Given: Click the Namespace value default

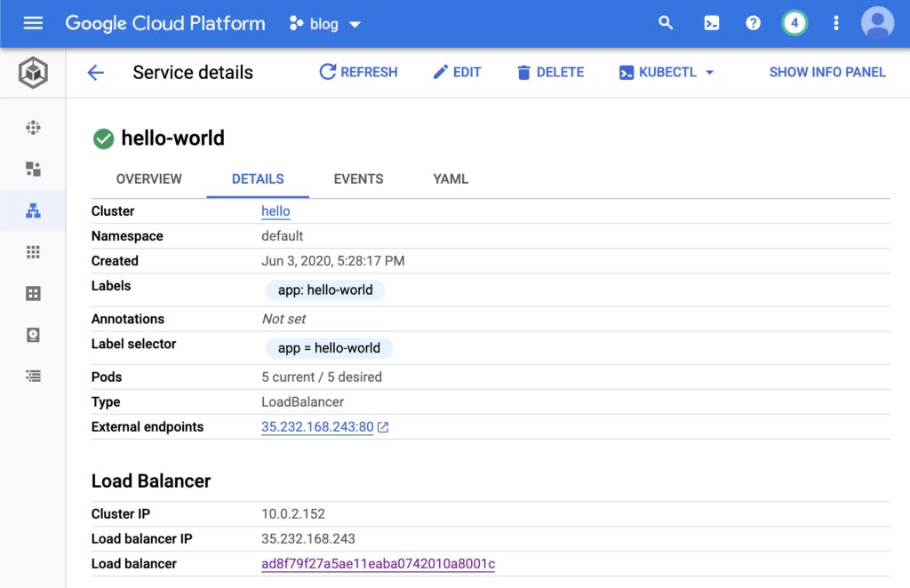Looking at the screenshot, I should 282,236.
